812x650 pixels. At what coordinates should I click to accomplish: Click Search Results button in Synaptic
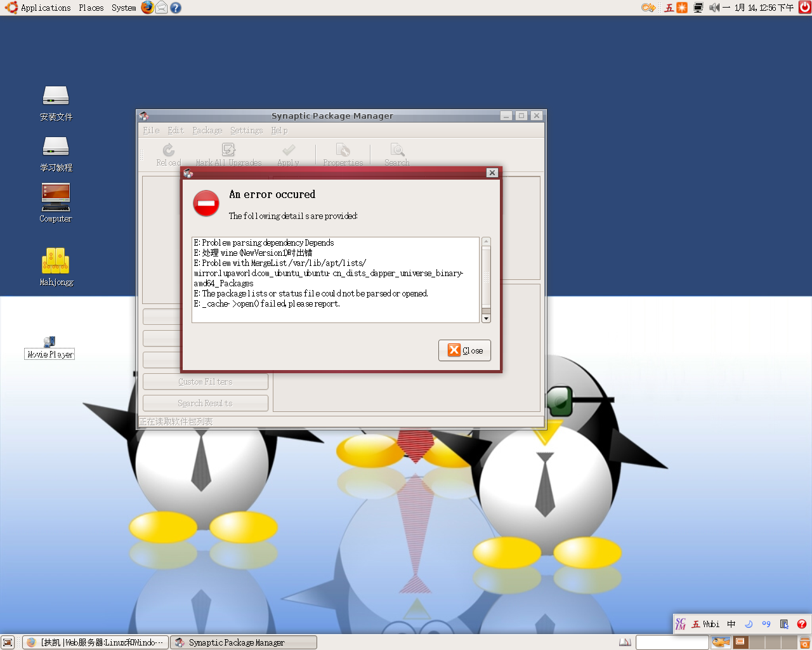click(x=206, y=403)
